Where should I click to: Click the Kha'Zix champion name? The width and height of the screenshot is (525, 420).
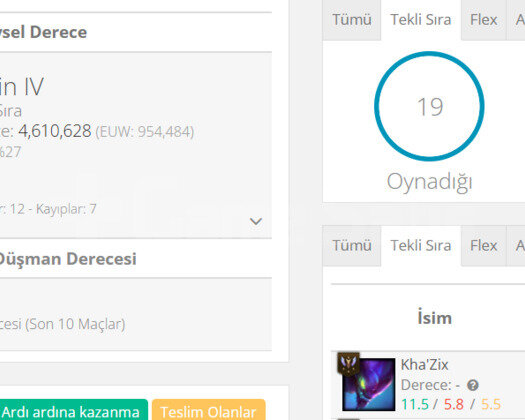(424, 365)
